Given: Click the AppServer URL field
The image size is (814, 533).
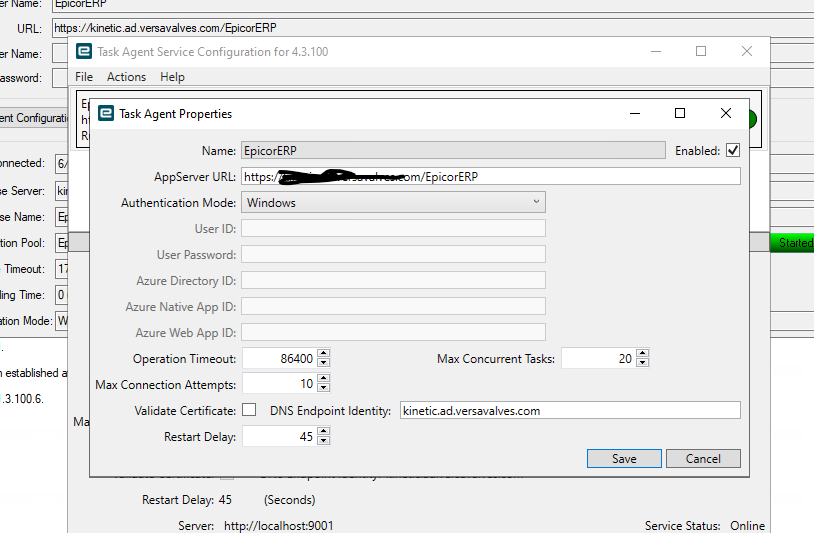Looking at the screenshot, I should (491, 176).
